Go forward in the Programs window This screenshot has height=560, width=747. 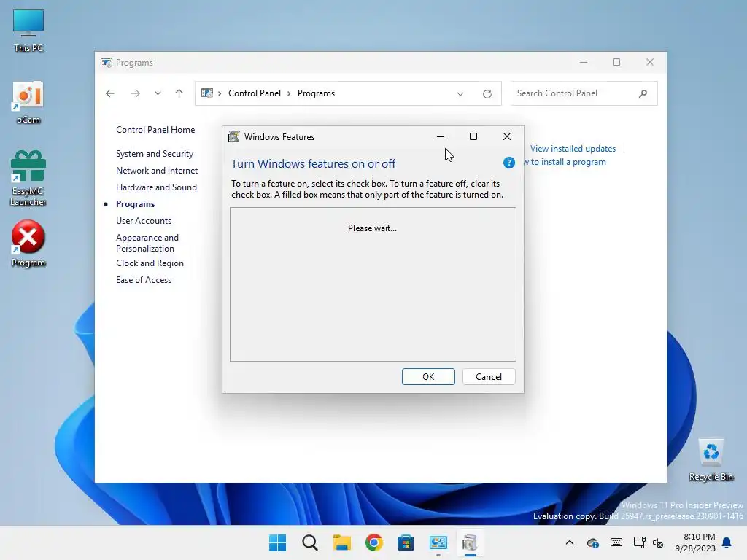(x=135, y=93)
